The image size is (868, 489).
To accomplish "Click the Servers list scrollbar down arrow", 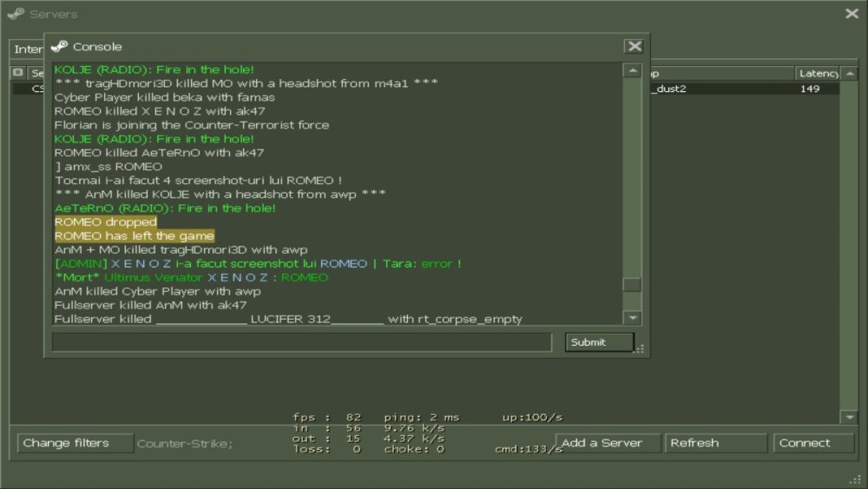I will [850, 417].
